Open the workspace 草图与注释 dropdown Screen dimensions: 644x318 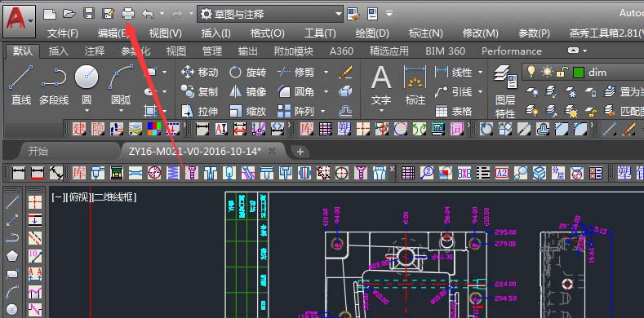pos(270,14)
